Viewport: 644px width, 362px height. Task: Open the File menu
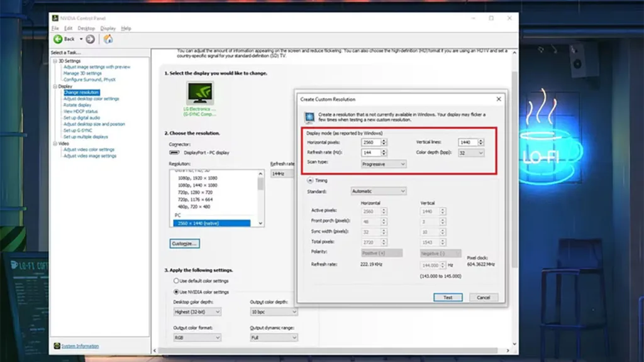click(55, 28)
